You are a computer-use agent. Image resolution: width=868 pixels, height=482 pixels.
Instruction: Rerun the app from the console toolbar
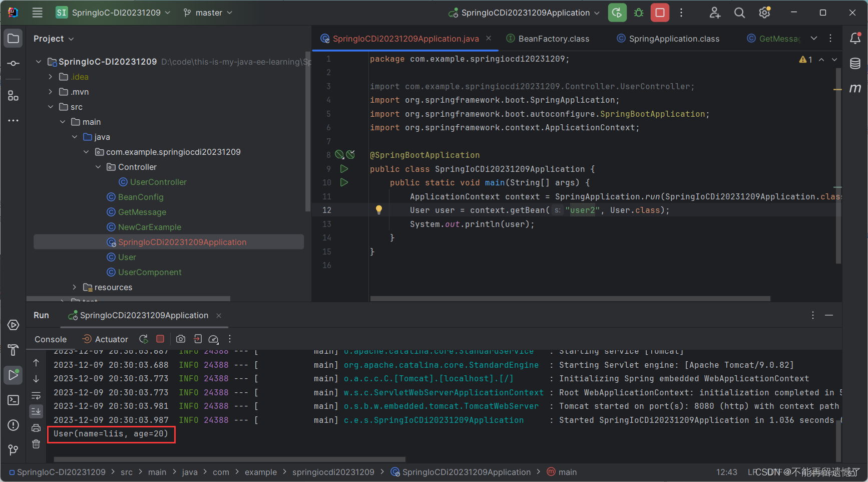144,339
